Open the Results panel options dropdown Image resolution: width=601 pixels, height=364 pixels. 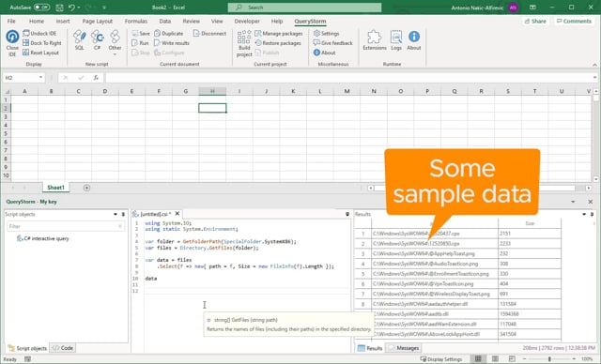click(x=584, y=214)
